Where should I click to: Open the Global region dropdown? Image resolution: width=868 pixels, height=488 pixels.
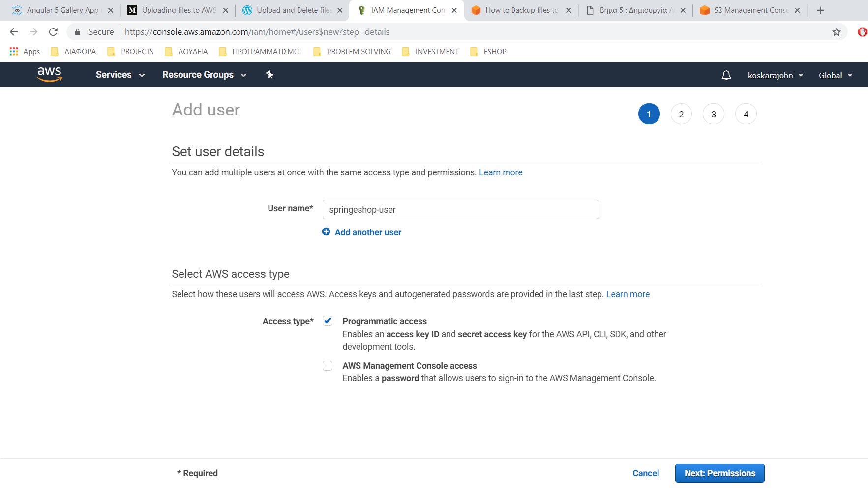(x=835, y=75)
